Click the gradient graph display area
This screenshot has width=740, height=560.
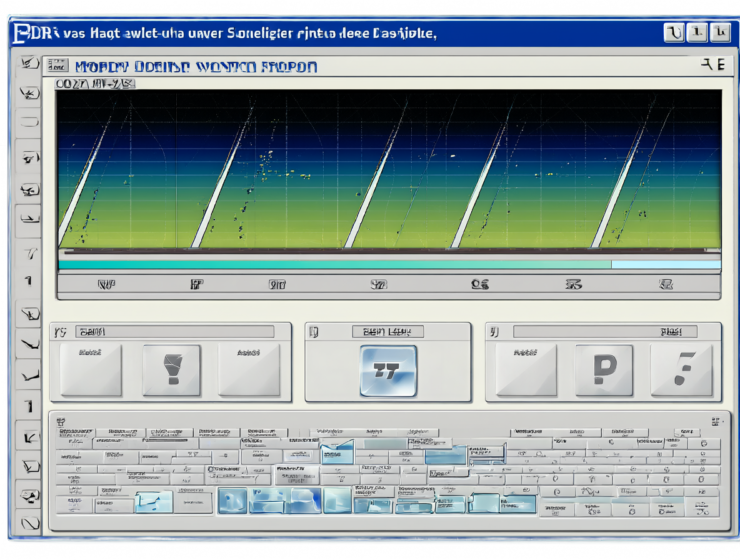click(389, 169)
